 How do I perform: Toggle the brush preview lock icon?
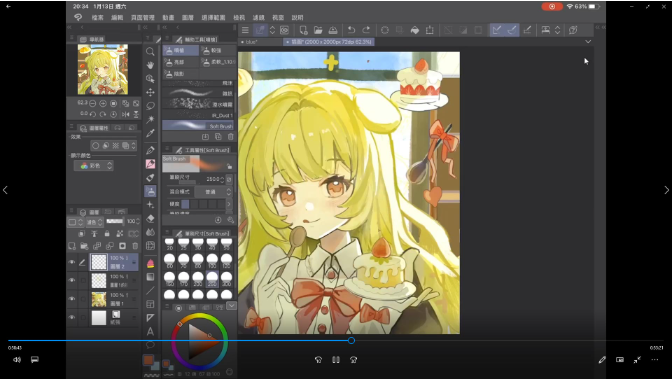pyautogui.click(x=230, y=166)
